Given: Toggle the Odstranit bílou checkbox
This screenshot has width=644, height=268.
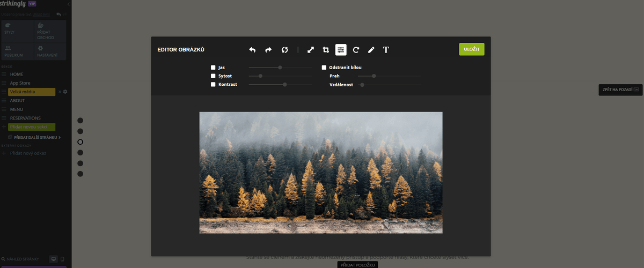Looking at the screenshot, I should (x=324, y=68).
